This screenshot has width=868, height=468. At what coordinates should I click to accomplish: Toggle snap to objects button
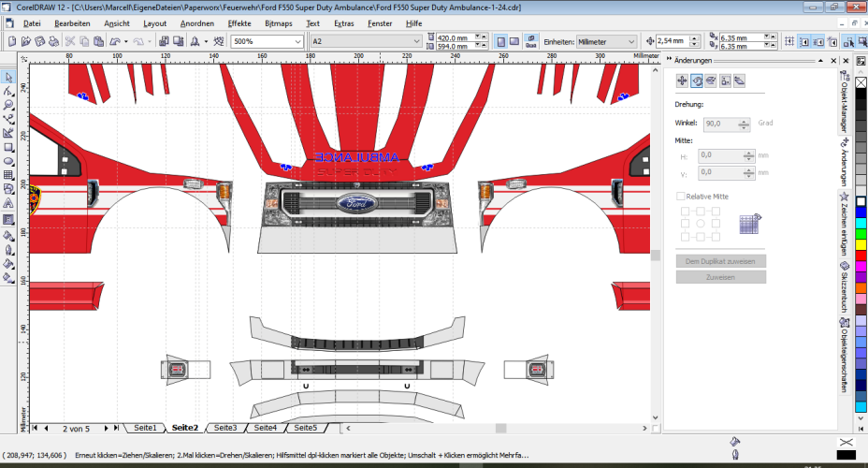click(x=818, y=41)
